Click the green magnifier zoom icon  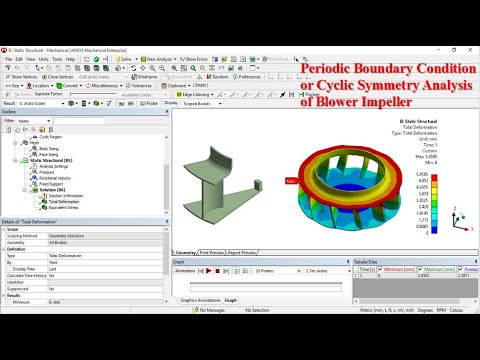coord(193,68)
